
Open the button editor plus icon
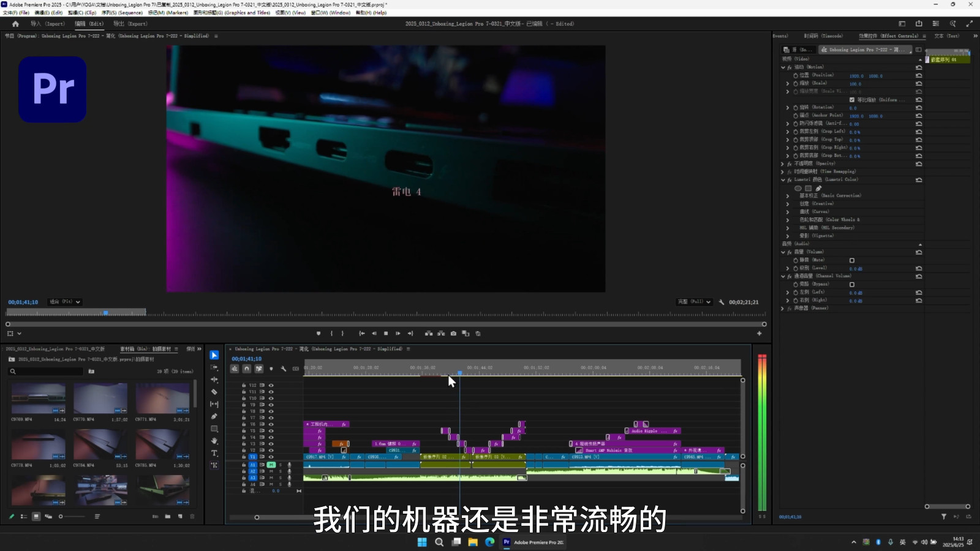tap(759, 334)
